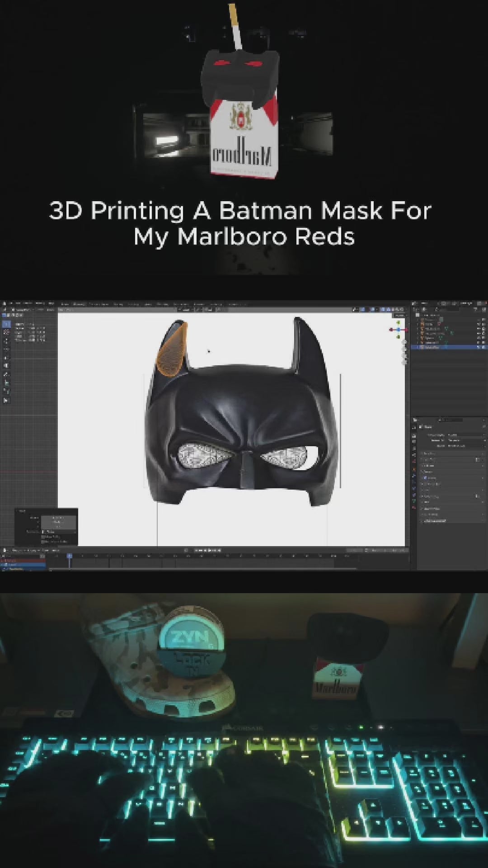The image size is (488, 868).
Task: Select the highlighted blue row in outliner
Action: (x=450, y=347)
